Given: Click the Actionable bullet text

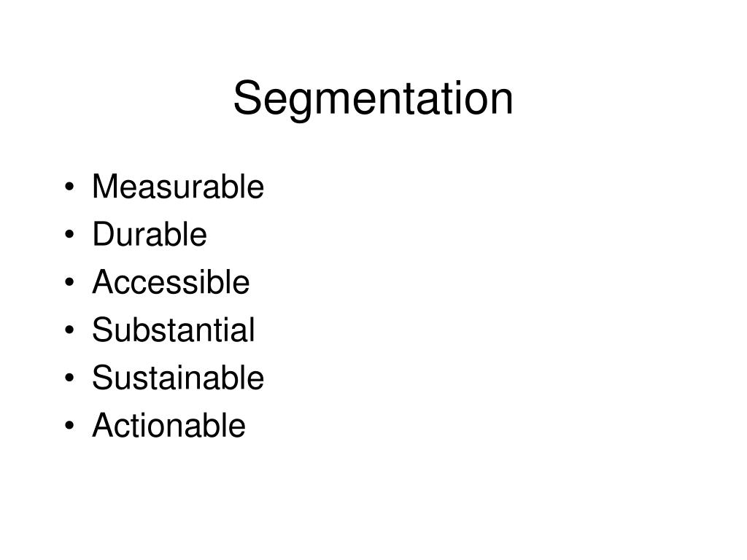Looking at the screenshot, I should (x=169, y=426).
